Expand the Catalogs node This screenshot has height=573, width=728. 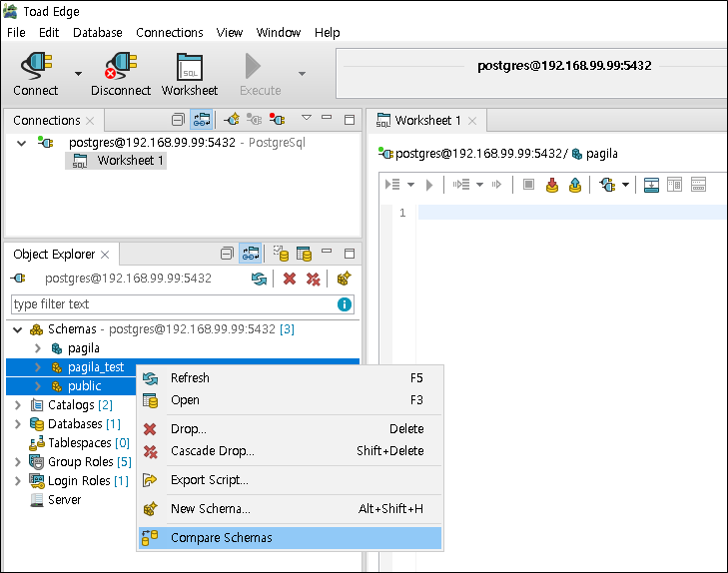[x=18, y=405]
